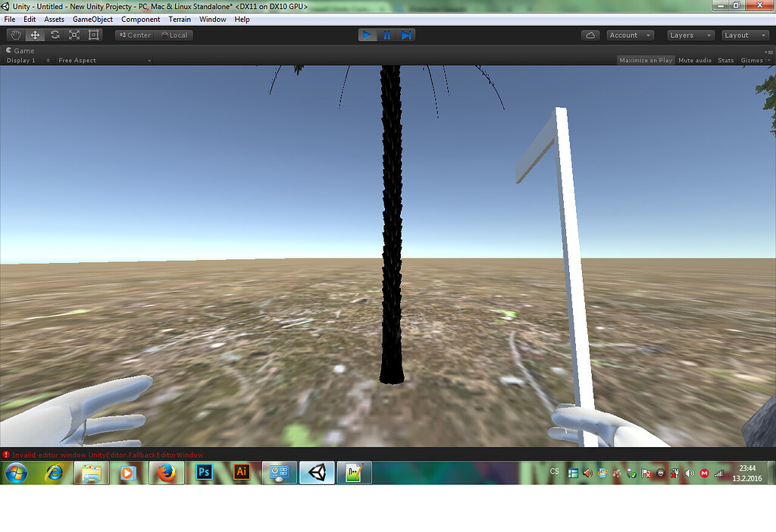Open Unity cloud services

tap(590, 35)
